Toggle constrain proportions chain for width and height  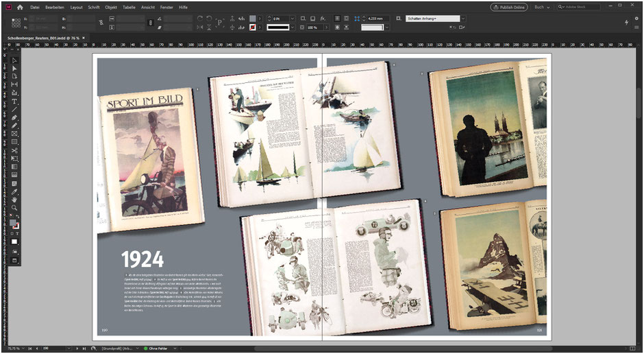point(101,23)
